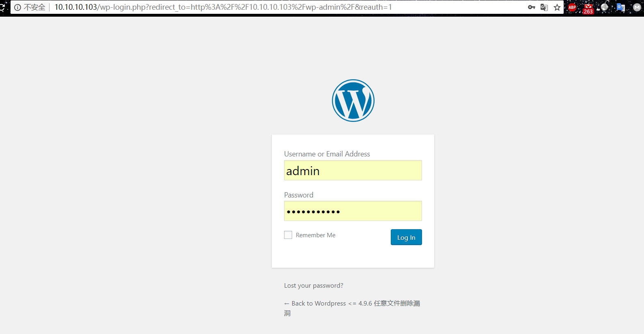
Task: Click the translate icon inside the address bar
Action: pos(544,7)
